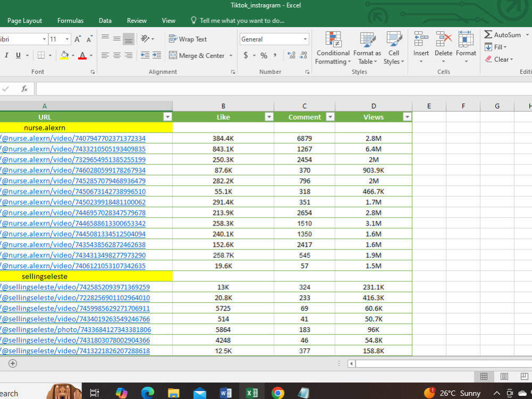
Task: Open Alignment settings dialog launcher
Action: click(233, 72)
